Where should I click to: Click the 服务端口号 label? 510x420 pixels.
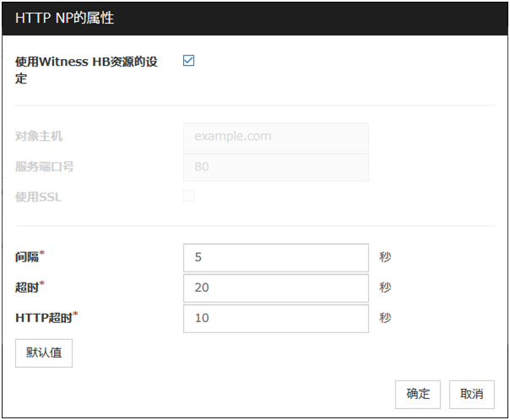45,166
